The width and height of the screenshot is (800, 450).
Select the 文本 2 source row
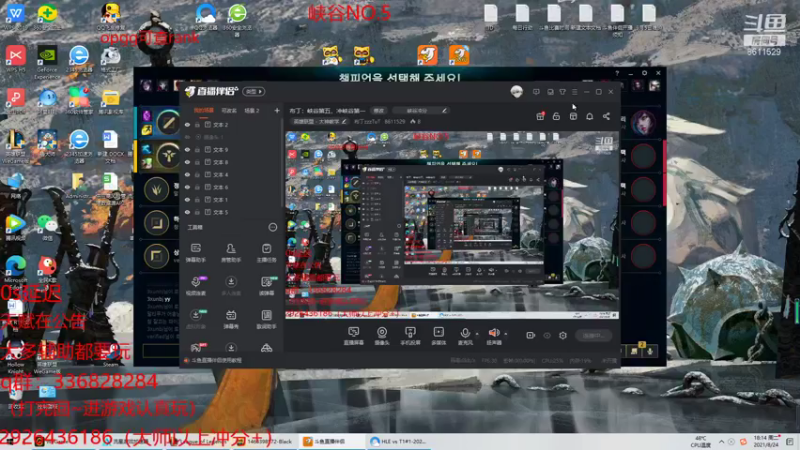(x=232, y=124)
